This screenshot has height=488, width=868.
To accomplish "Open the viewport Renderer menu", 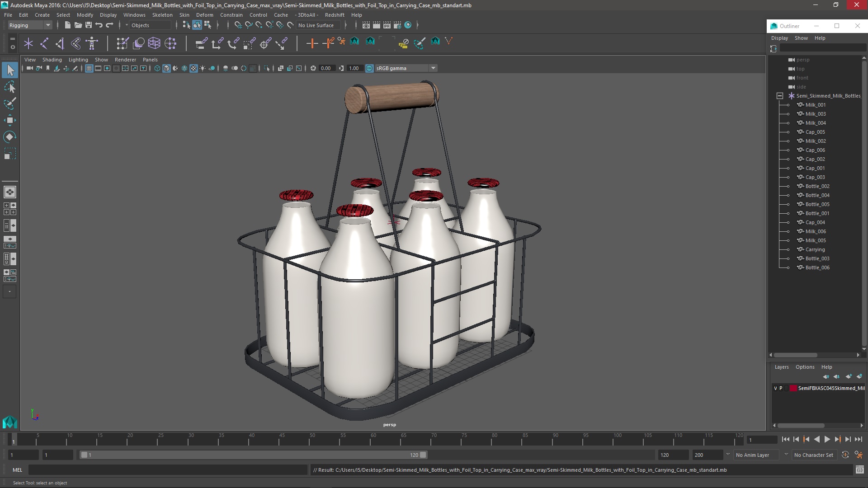I will pos(125,60).
